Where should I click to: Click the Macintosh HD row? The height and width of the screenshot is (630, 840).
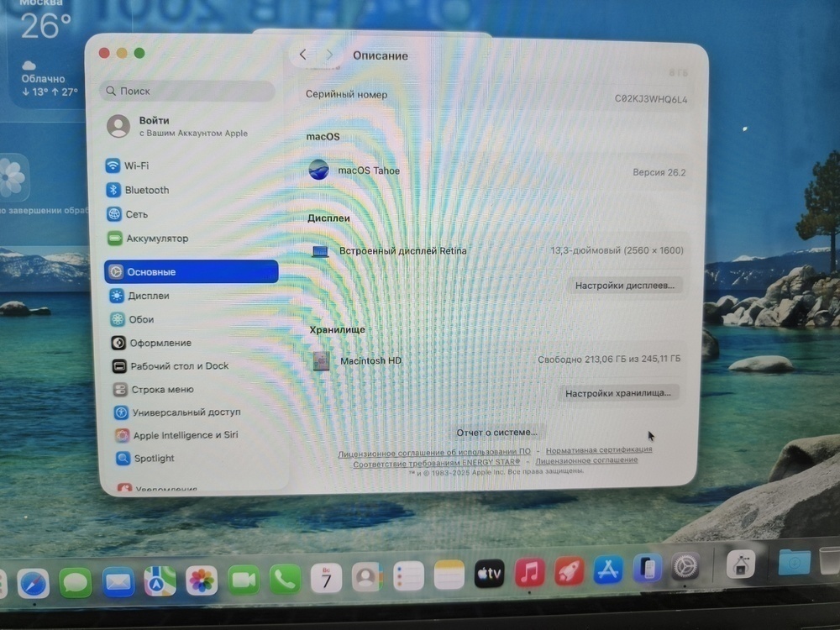pyautogui.click(x=496, y=360)
